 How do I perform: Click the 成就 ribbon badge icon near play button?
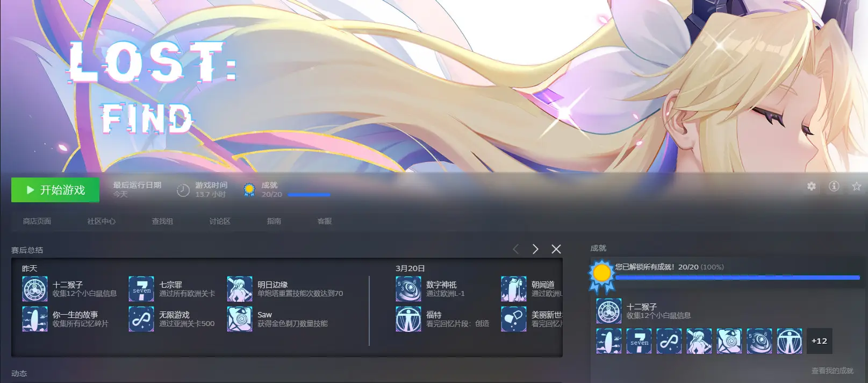coord(249,190)
